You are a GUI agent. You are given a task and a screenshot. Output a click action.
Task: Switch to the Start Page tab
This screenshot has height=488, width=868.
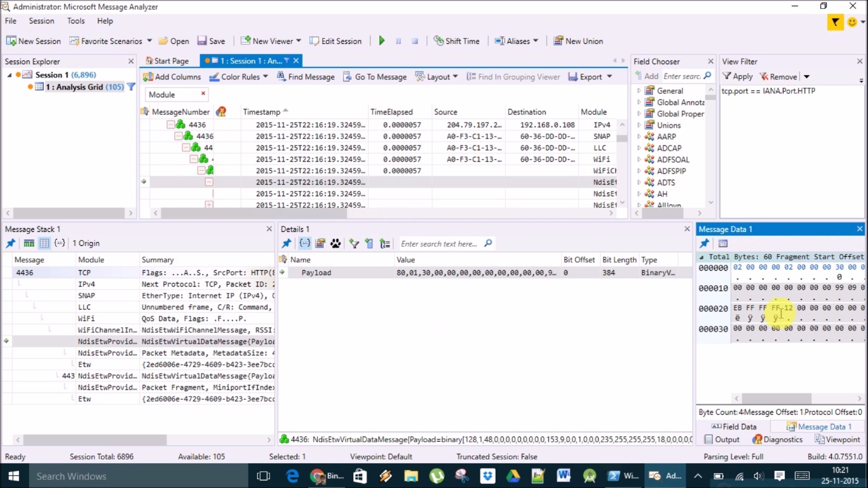166,61
